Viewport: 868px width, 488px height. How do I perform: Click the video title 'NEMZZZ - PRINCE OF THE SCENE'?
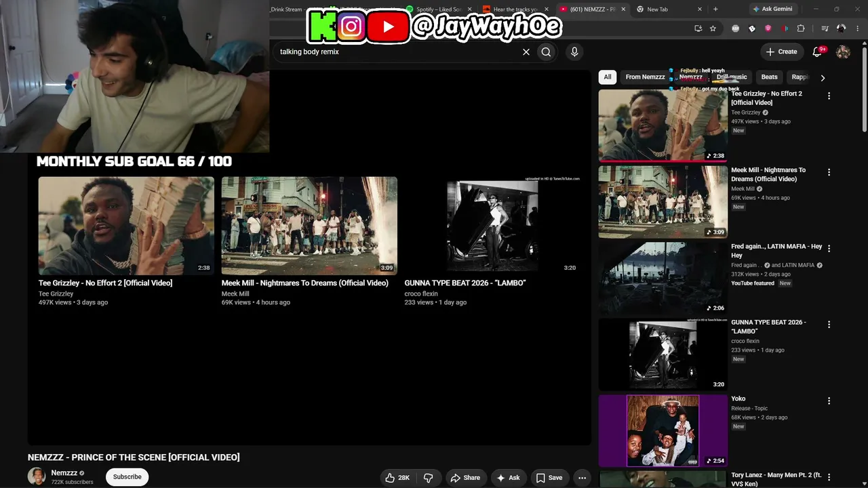point(134,457)
